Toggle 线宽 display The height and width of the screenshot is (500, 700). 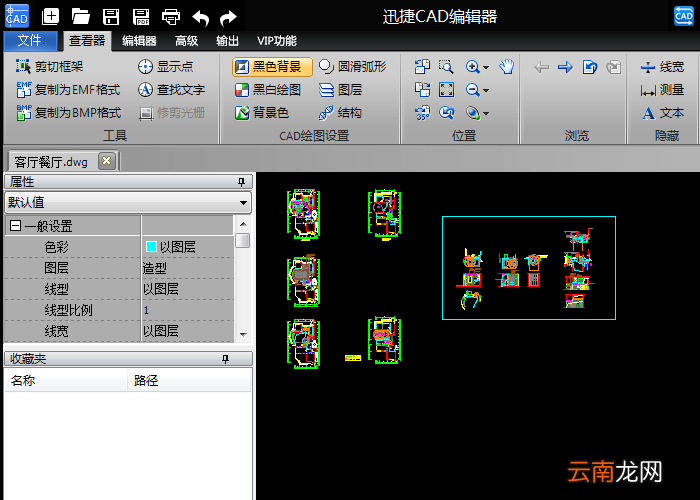pyautogui.click(x=662, y=67)
